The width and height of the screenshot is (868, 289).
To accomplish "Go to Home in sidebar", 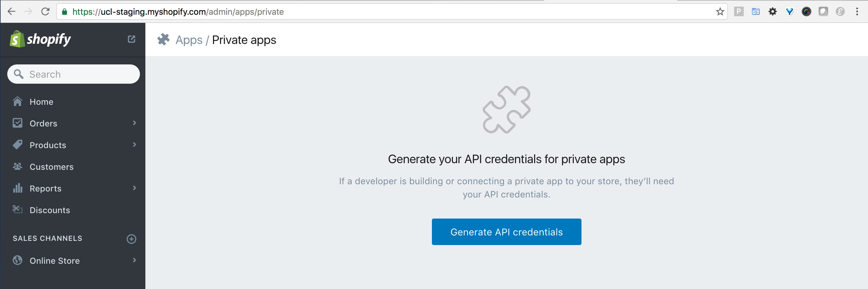I will coord(41,102).
